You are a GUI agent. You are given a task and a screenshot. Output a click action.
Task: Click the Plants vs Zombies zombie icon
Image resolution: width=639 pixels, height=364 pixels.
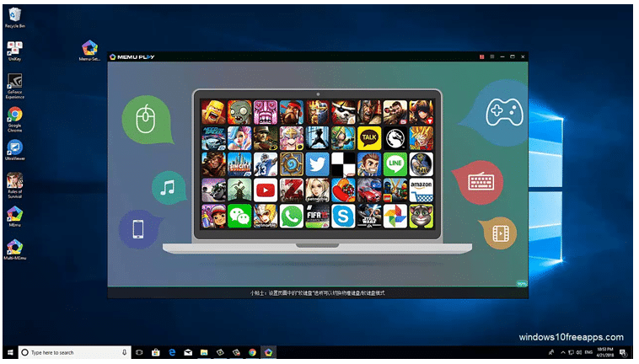(x=239, y=112)
